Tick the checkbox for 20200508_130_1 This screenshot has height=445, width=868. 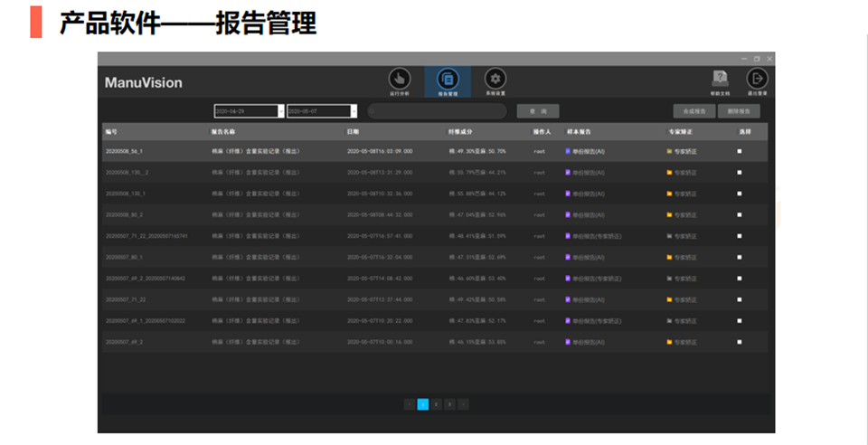pos(739,194)
